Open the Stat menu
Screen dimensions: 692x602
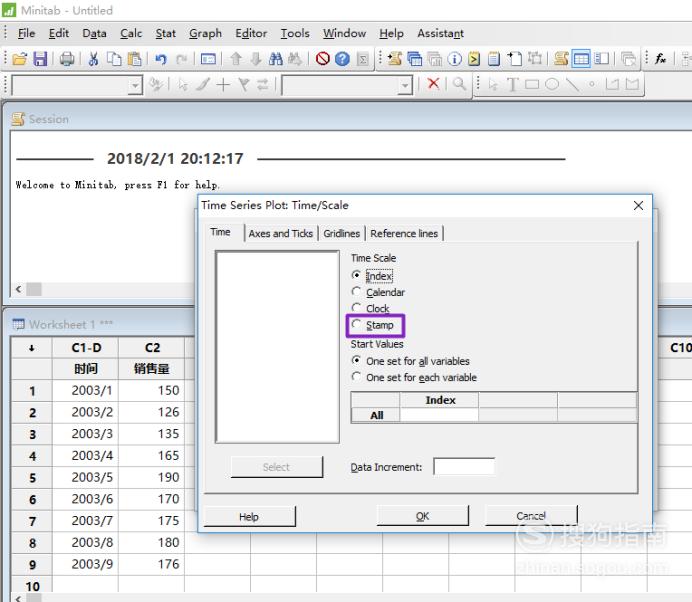coord(165,33)
